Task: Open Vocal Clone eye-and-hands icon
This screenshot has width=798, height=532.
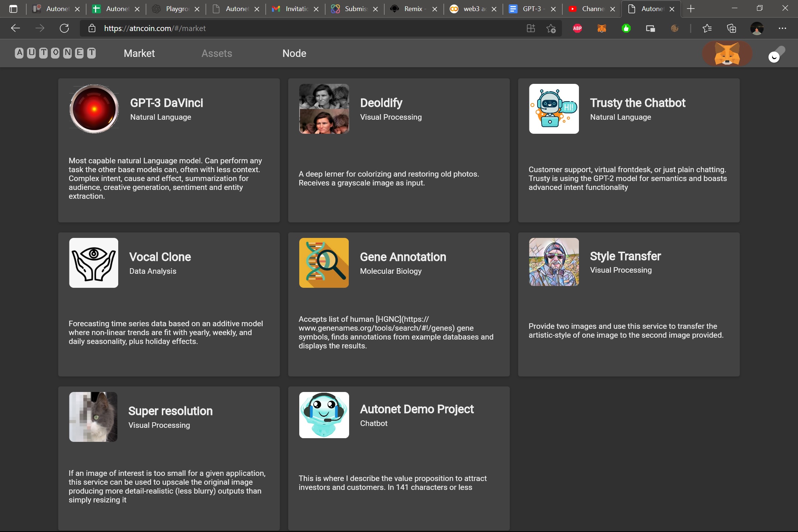Action: pyautogui.click(x=94, y=263)
